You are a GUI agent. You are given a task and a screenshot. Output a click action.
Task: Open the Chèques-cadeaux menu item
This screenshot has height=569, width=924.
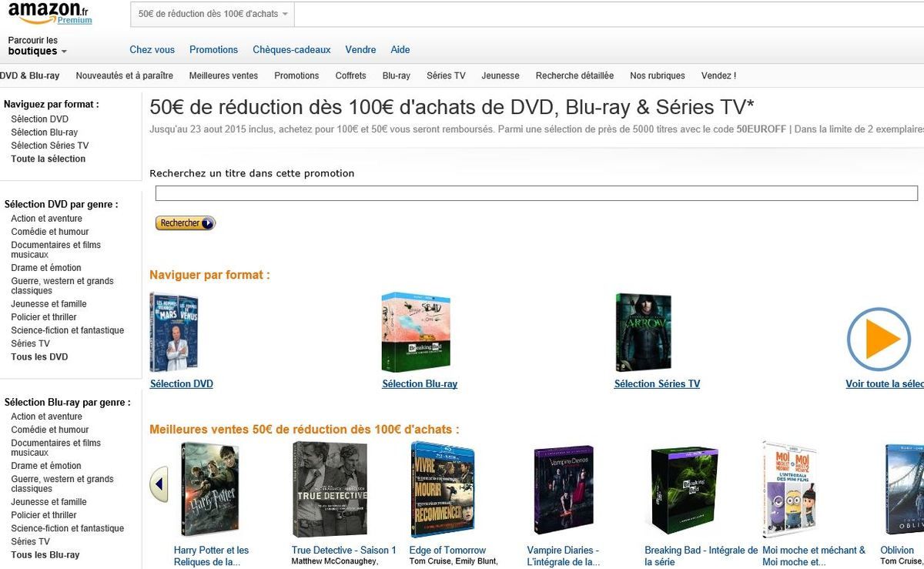pyautogui.click(x=292, y=50)
